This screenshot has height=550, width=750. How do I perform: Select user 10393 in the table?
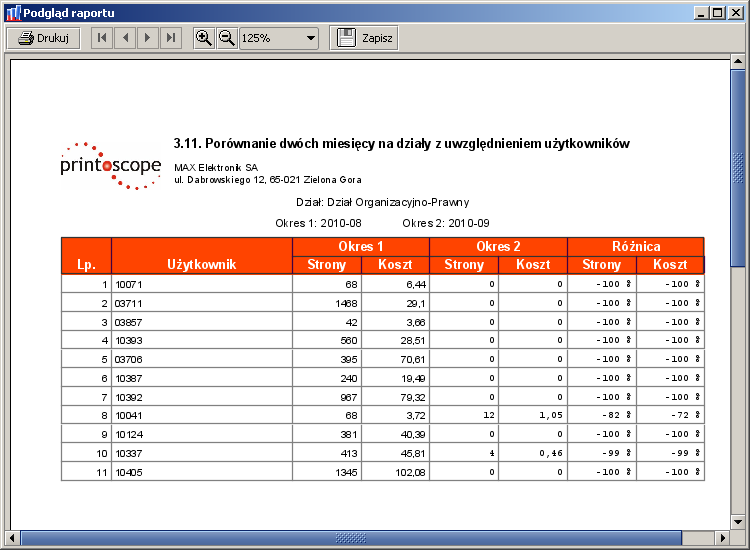pyautogui.click(x=129, y=341)
